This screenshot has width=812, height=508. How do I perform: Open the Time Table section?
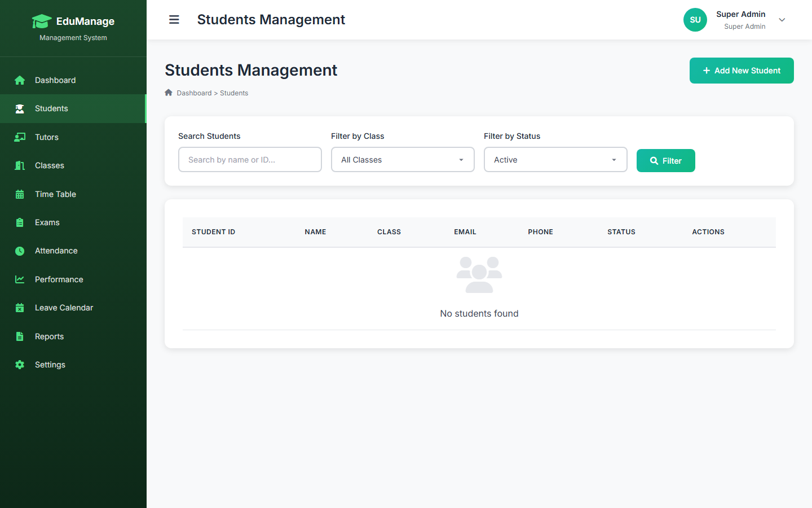pos(73,194)
